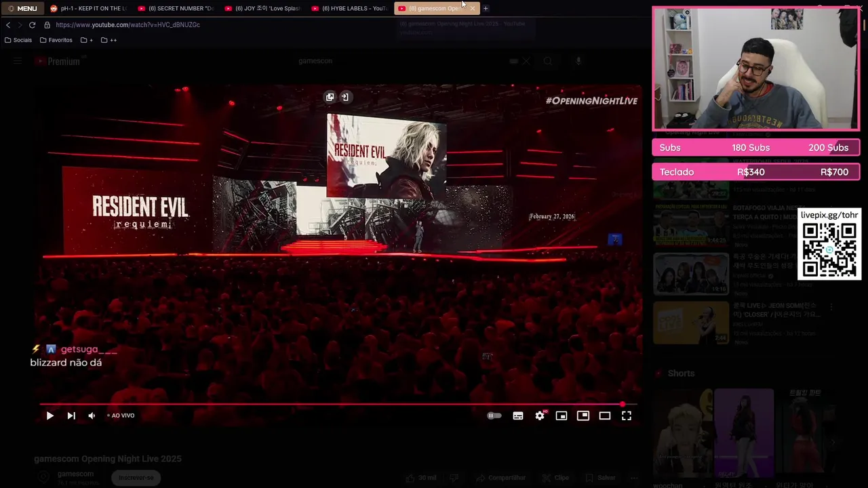Click the overlay exit icon above video
Viewport: 868px width, 488px height.
coord(344,97)
